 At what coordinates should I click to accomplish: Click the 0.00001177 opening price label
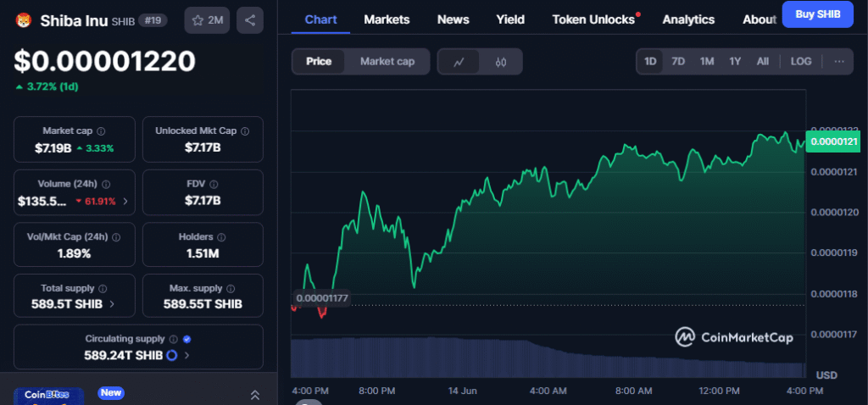(x=321, y=298)
